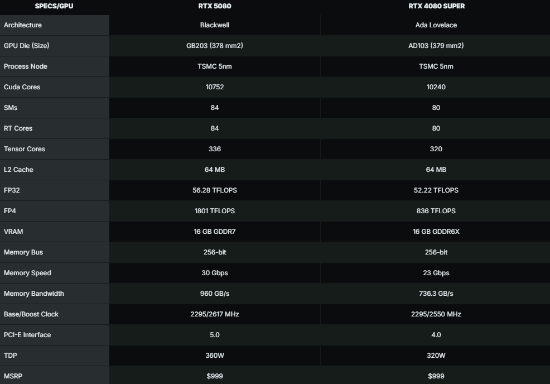Click the MSRP row label
Image resolution: width=550 pixels, height=384 pixels.
(x=13, y=376)
